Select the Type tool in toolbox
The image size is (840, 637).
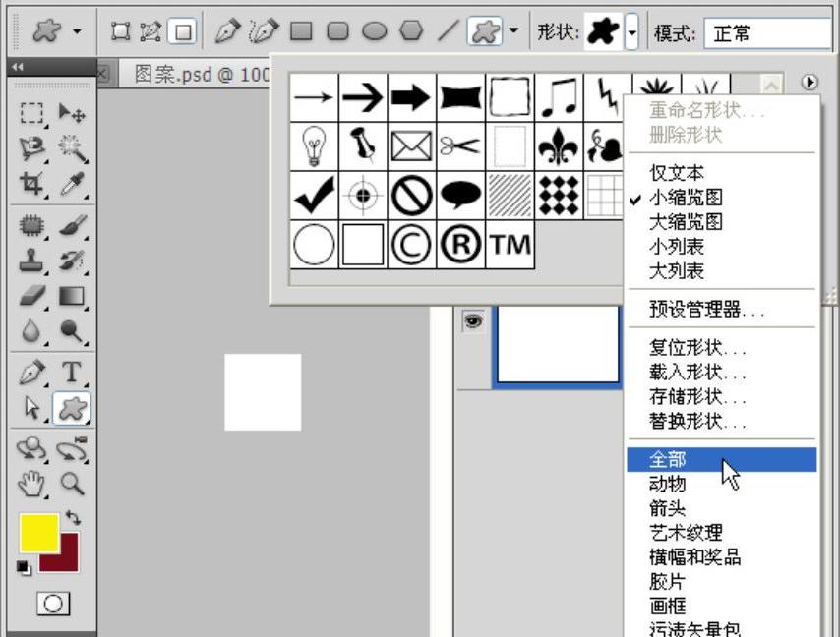72,373
